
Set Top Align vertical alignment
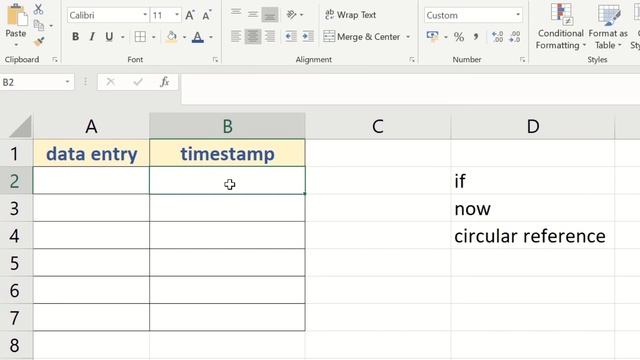pyautogui.click(x=236, y=13)
